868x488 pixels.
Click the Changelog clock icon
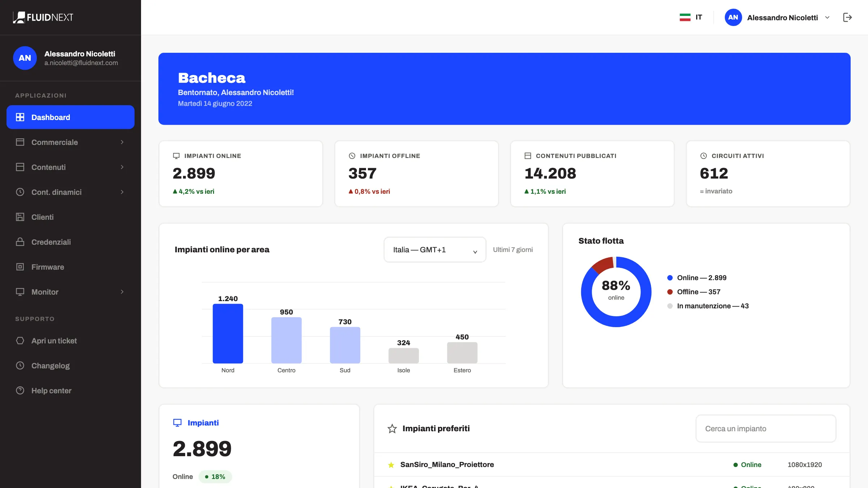coord(20,365)
